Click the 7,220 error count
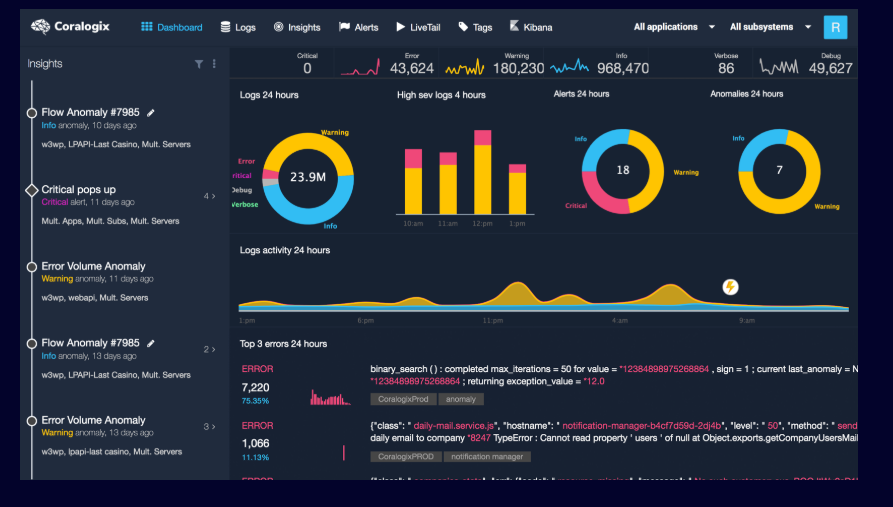Screen dimensions: 893x507 pos(255,387)
